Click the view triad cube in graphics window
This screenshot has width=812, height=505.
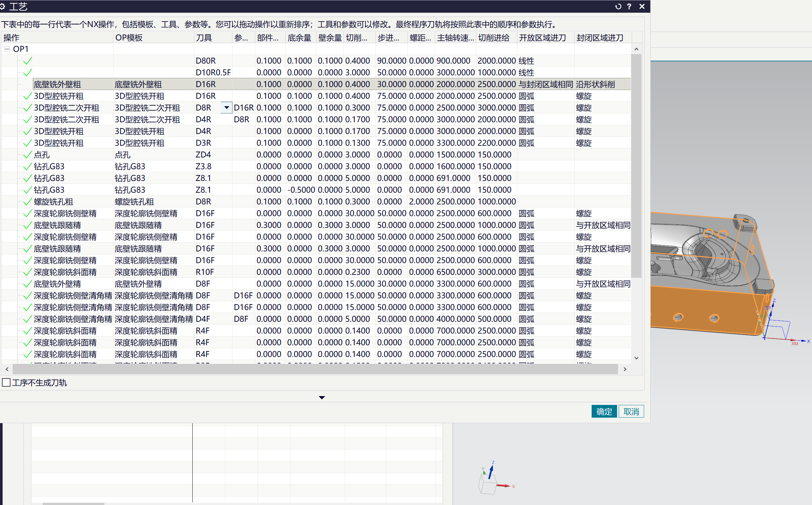click(x=488, y=484)
